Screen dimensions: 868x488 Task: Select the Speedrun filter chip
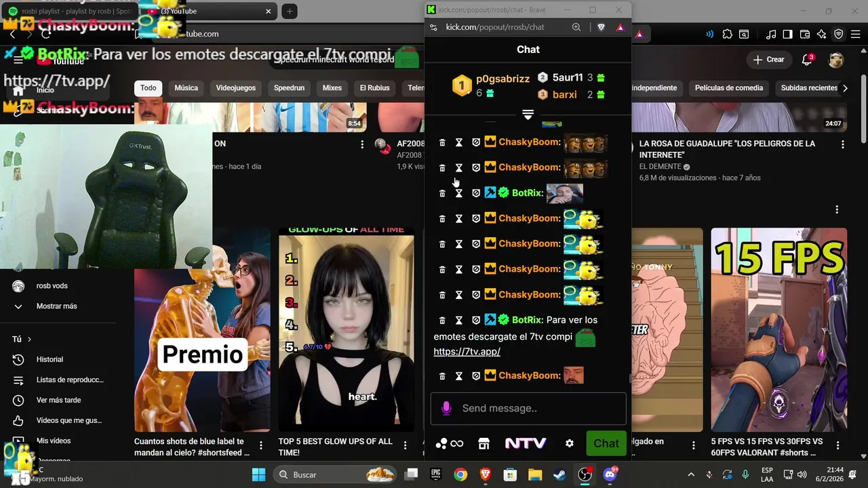(x=289, y=87)
